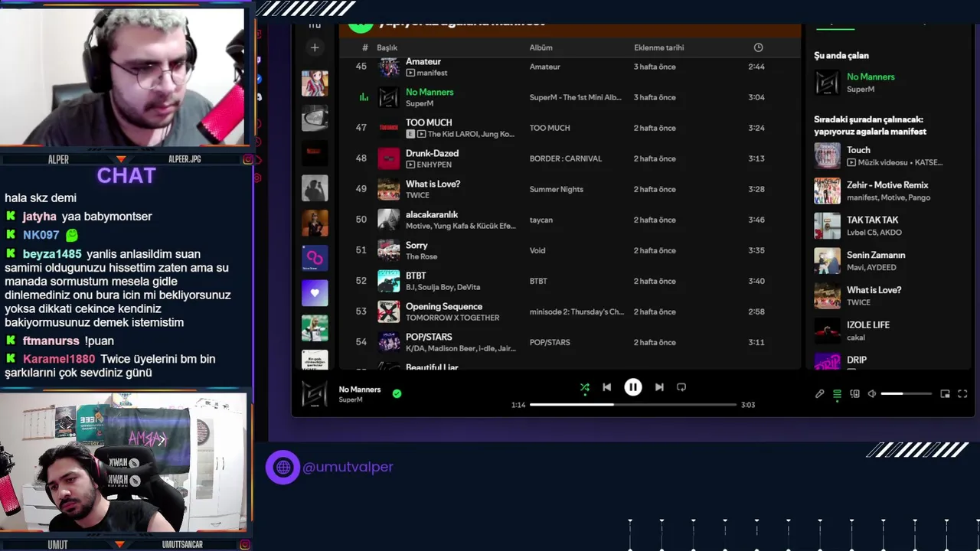Screen dimensions: 980x551
Task: Open artist TWICE in the track list
Action: (x=417, y=195)
